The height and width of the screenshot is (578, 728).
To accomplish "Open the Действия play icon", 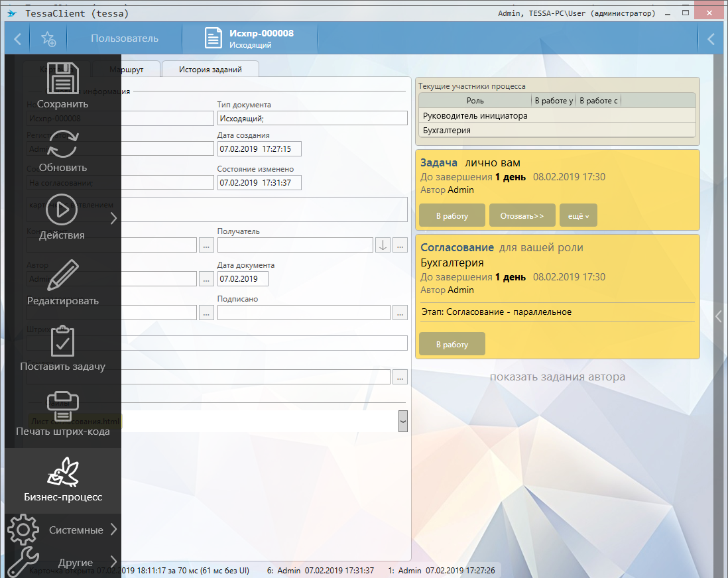I will 62,210.
